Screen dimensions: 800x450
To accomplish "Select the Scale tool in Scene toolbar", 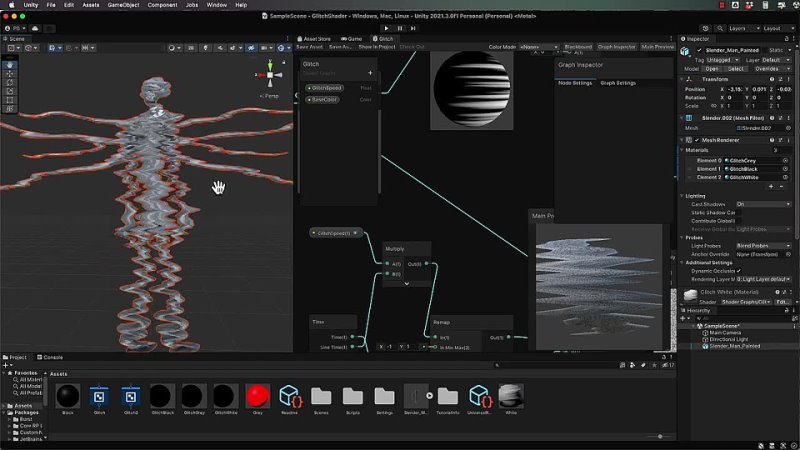I will tap(10, 91).
